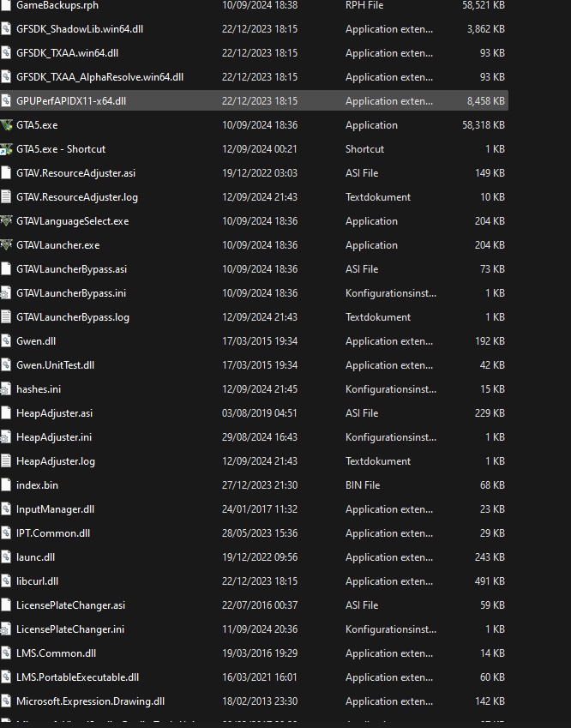Select file name GTAVLauncherBypass.log
571x728 pixels.
[x=73, y=317]
